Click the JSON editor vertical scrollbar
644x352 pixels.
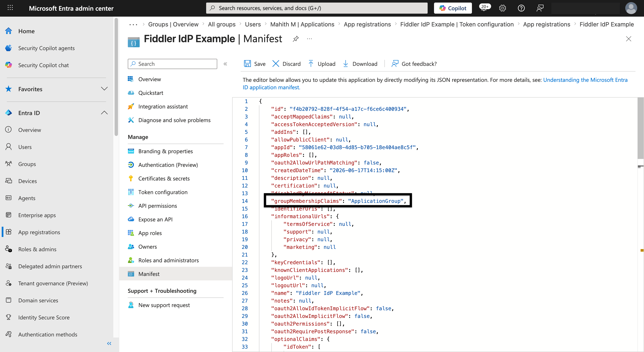pyautogui.click(x=640, y=128)
